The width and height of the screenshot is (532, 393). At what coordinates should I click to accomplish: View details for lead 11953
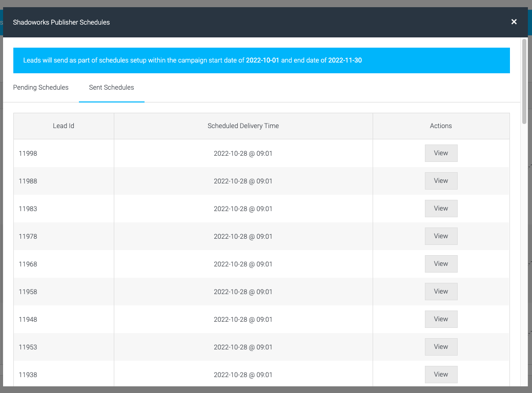(441, 346)
